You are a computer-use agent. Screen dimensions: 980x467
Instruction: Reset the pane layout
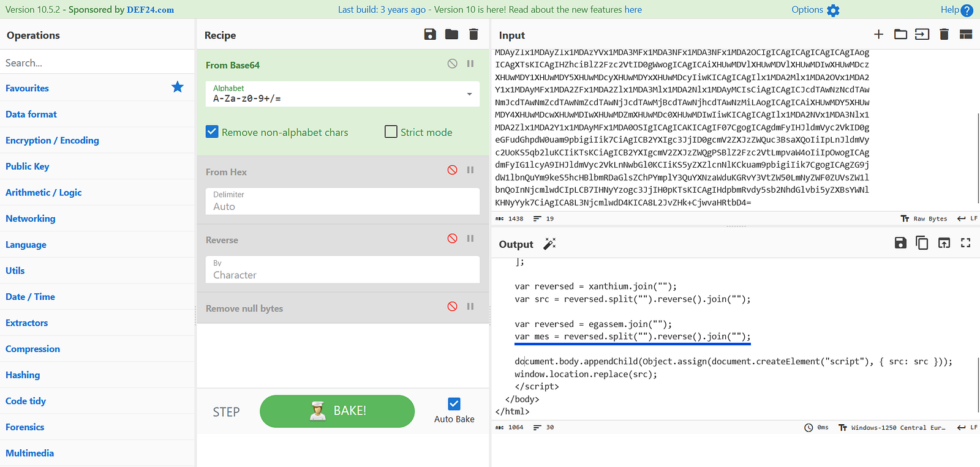966,34
